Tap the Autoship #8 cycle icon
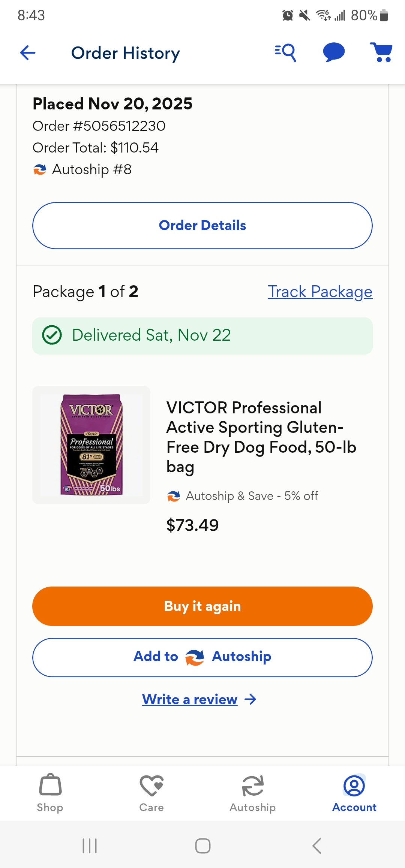 [x=40, y=170]
